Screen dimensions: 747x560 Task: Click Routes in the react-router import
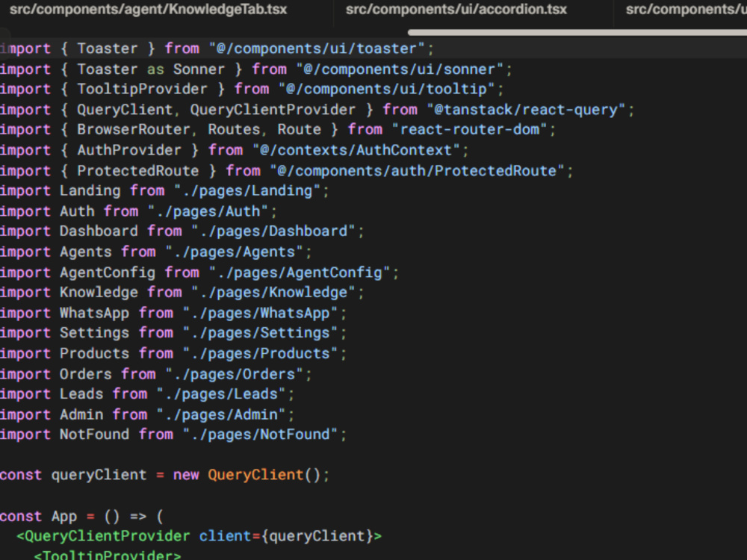point(233,129)
